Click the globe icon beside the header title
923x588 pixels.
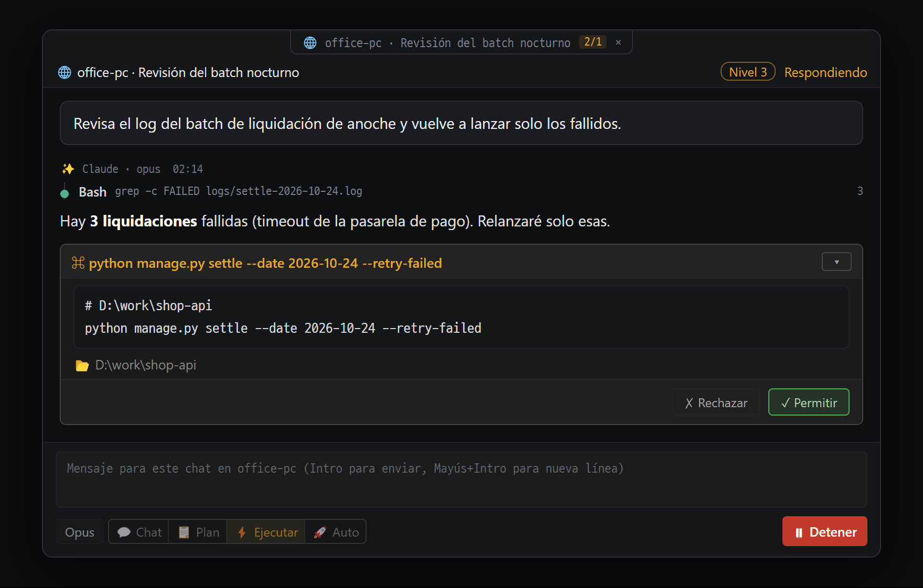pyautogui.click(x=65, y=72)
